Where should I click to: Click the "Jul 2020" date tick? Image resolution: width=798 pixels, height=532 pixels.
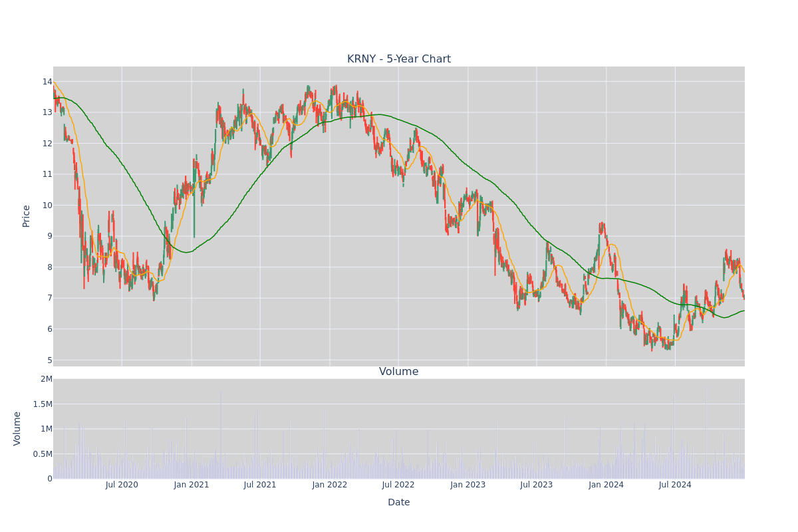pyautogui.click(x=122, y=485)
